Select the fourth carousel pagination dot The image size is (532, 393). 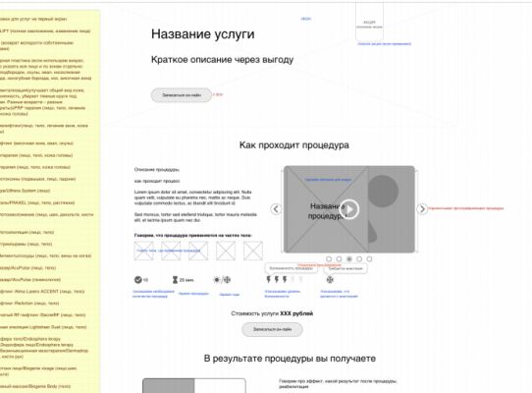click(359, 259)
